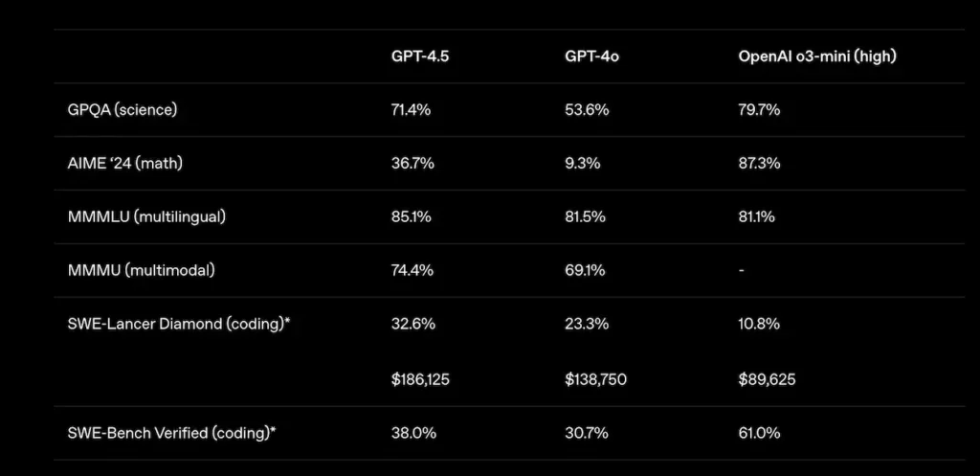This screenshot has width=980, height=476.
Task: Click the dash in the MMMU row
Action: tap(742, 272)
